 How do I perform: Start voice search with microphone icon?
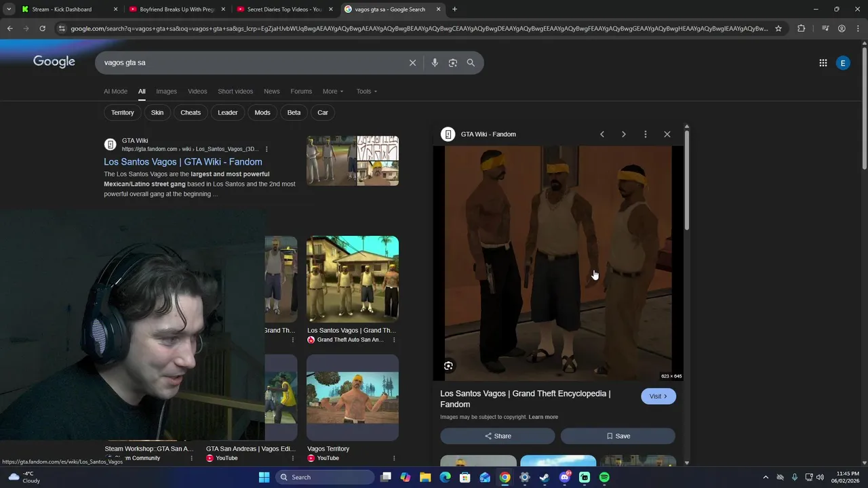[x=435, y=62]
